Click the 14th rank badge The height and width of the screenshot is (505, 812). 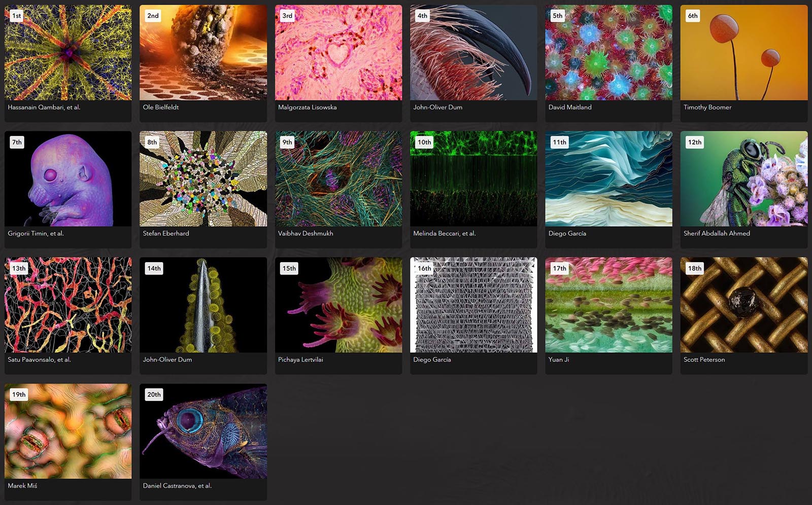(154, 268)
